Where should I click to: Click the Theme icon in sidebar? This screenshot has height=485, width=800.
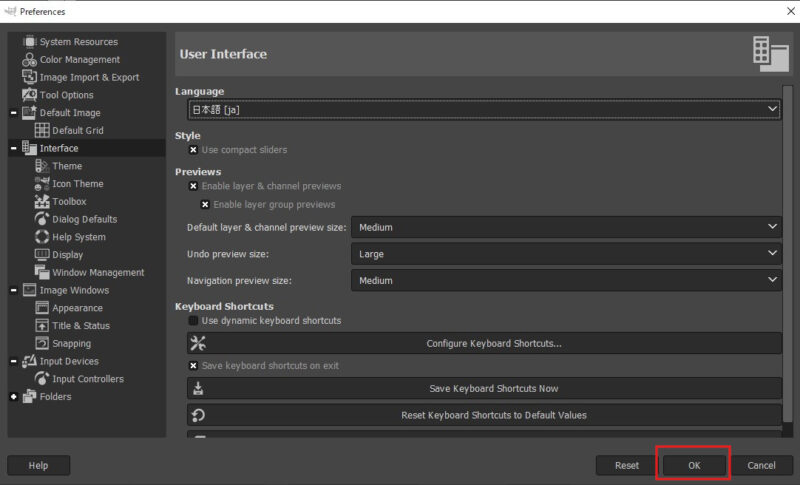coord(42,166)
